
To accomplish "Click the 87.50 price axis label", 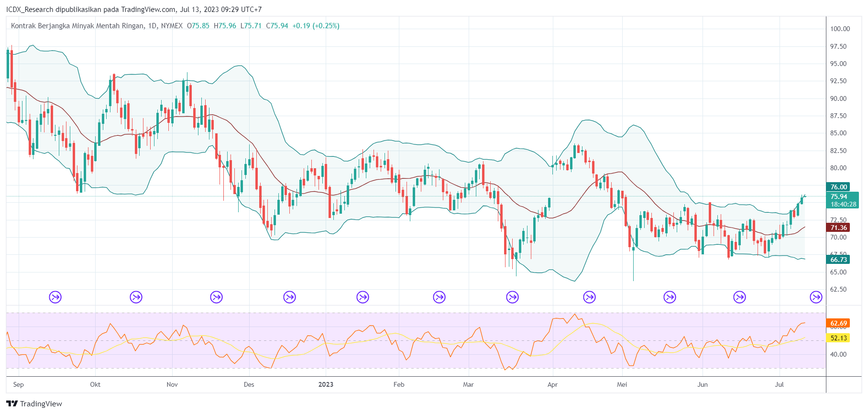I will pos(838,116).
